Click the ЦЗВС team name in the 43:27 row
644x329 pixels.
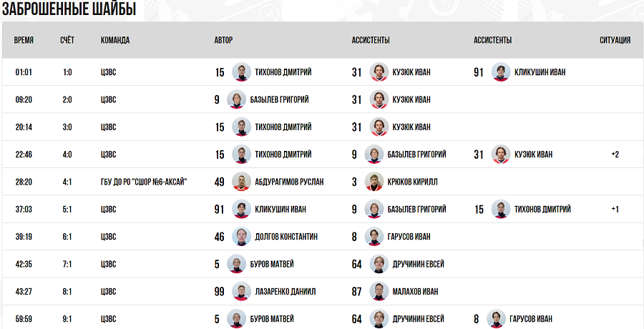tap(109, 291)
